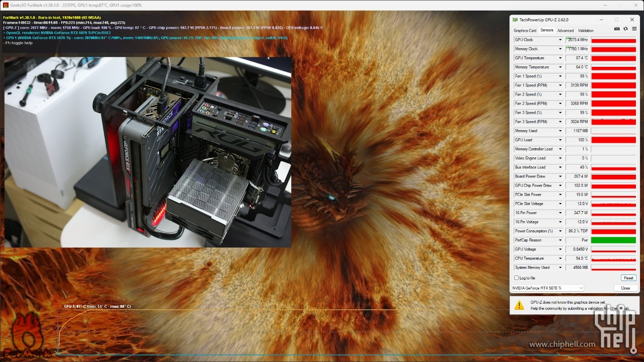Screen dimensions: 644x362
Task: Click the 86.2 % TDP value
Action: (x=578, y=231)
